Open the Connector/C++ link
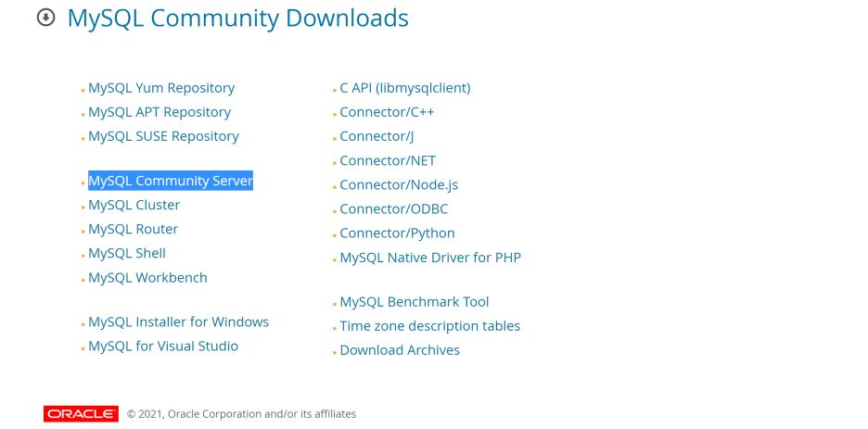The width and height of the screenshot is (868, 429). [387, 112]
